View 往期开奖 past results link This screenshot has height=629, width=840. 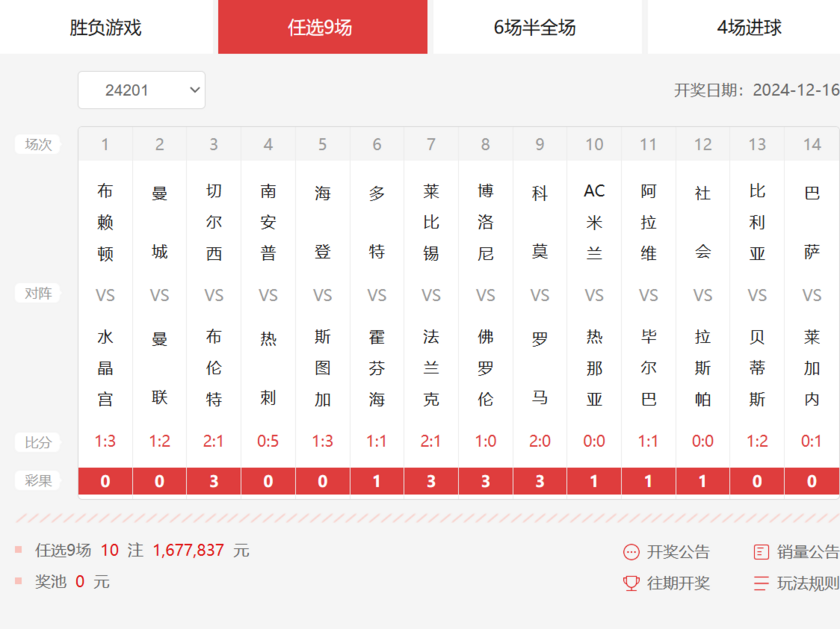click(x=678, y=583)
